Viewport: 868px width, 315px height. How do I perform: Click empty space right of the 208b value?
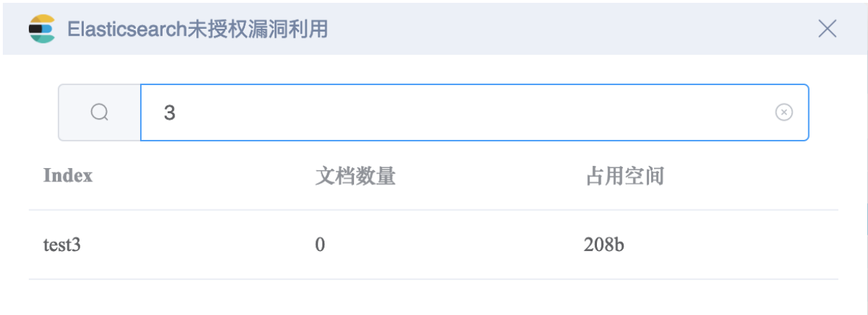point(732,245)
